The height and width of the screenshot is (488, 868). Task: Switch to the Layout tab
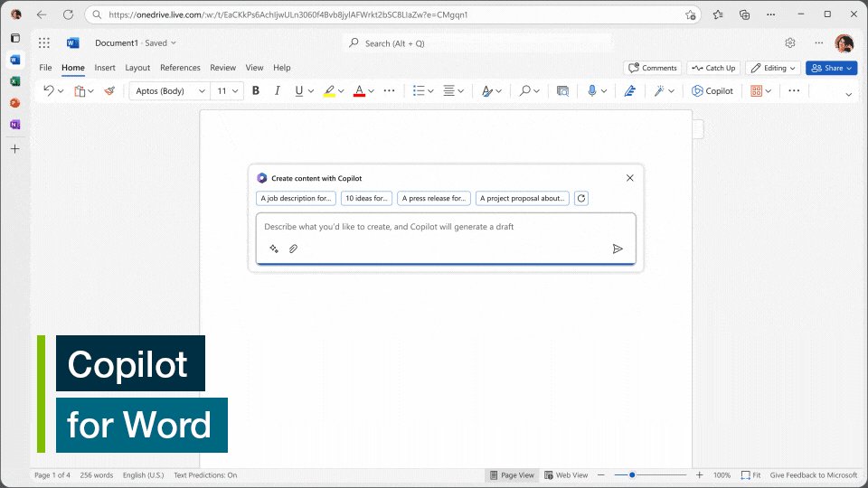[x=137, y=68]
